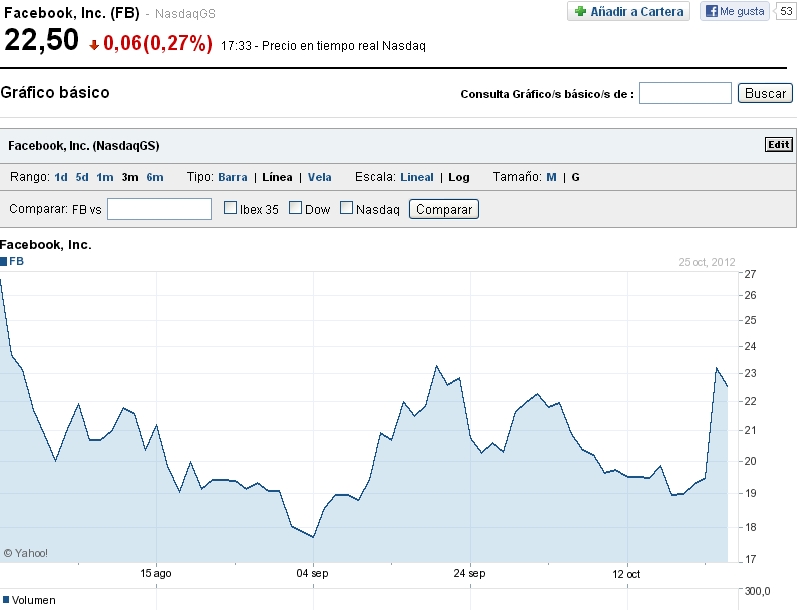Set chart range to 1d

tap(61, 177)
